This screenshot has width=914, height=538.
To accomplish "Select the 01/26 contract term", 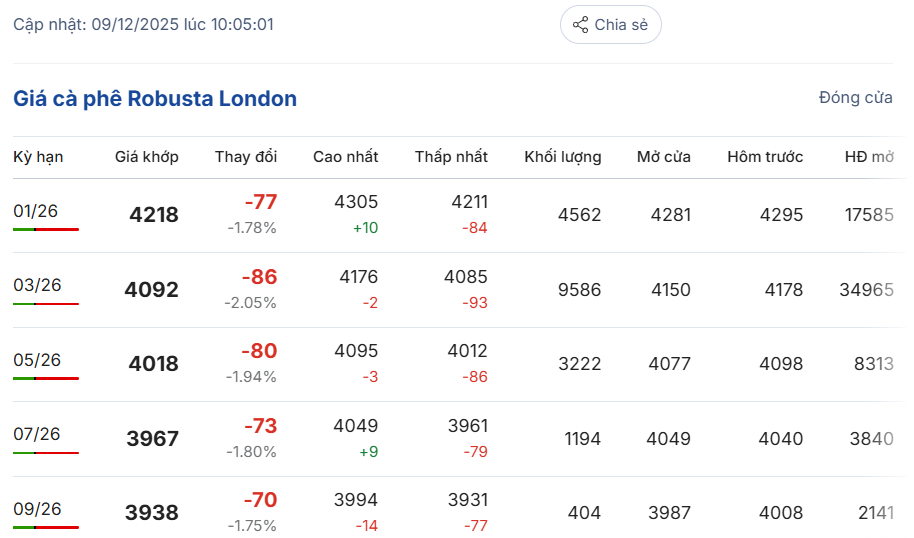I will (36, 211).
